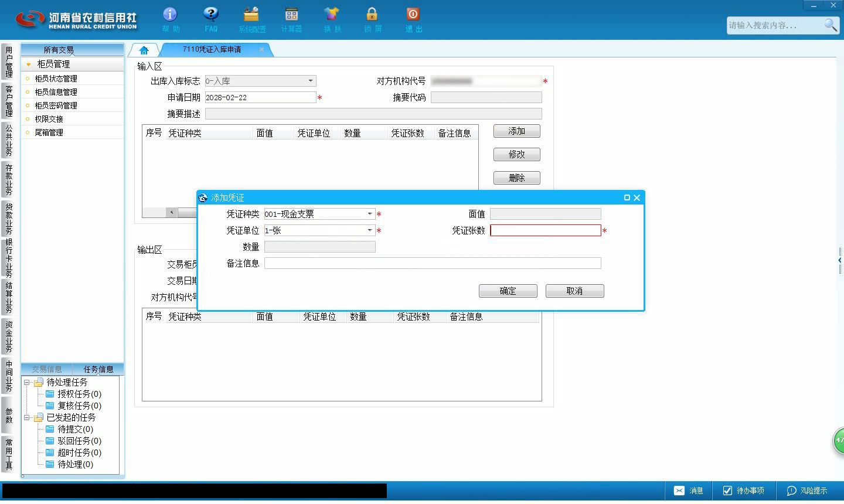844x504 pixels.
Task: Click the 确定 button in the dialog
Action: click(x=508, y=291)
